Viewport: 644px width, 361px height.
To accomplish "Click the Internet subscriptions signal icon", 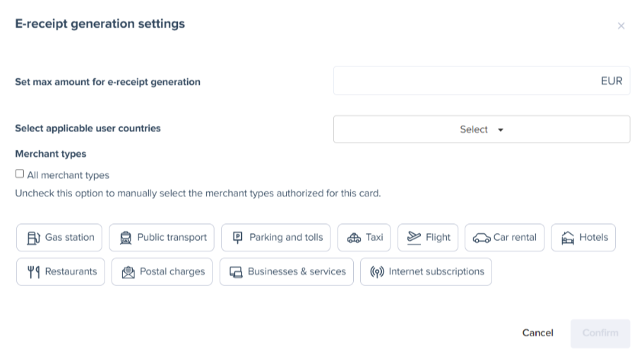I will tap(377, 272).
